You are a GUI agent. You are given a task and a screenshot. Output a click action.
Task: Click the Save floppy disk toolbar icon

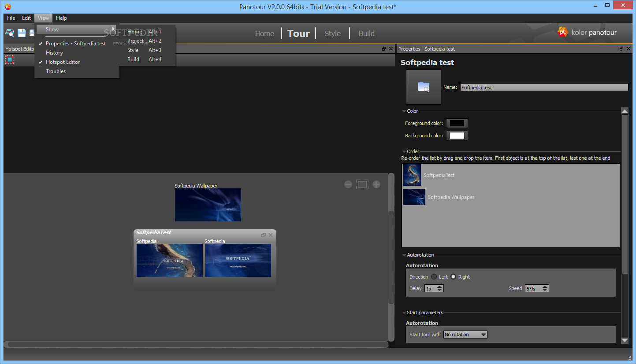pyautogui.click(x=22, y=33)
